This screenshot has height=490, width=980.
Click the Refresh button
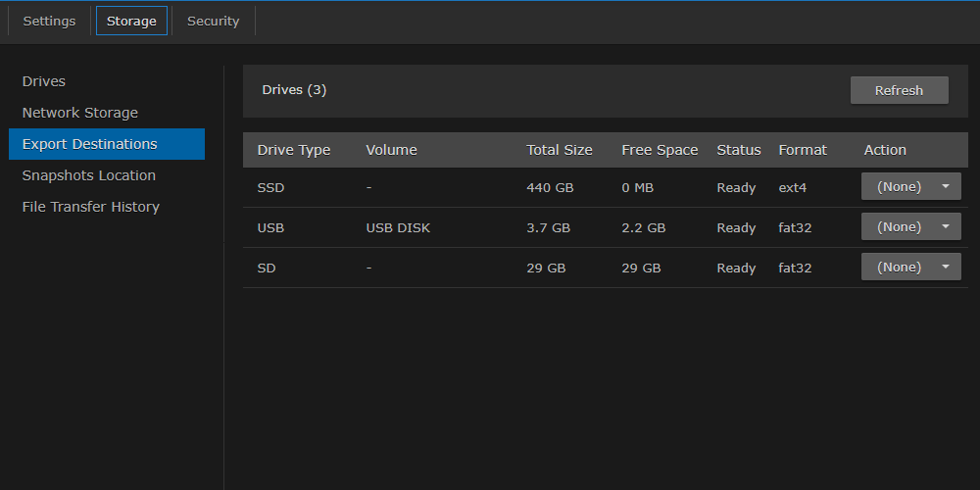[899, 90]
